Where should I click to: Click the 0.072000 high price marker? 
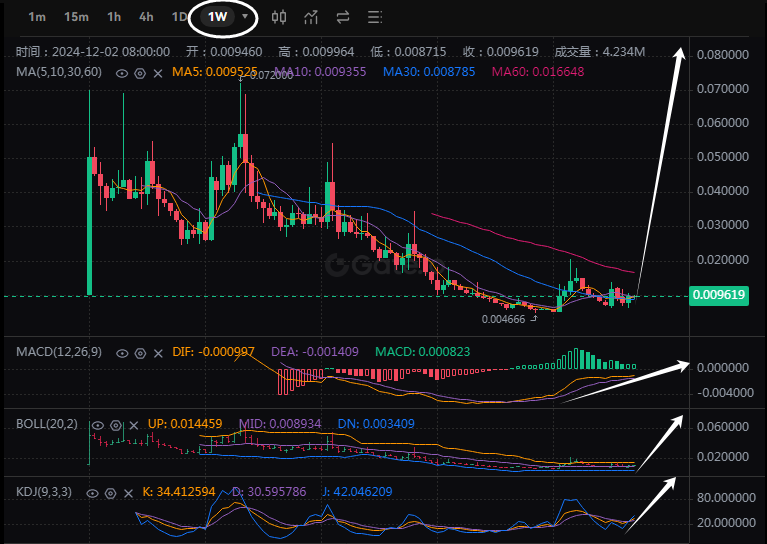[x=271, y=75]
